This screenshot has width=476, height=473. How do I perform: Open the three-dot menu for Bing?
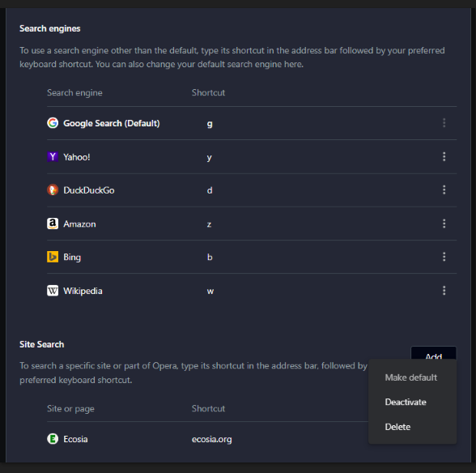coord(444,257)
